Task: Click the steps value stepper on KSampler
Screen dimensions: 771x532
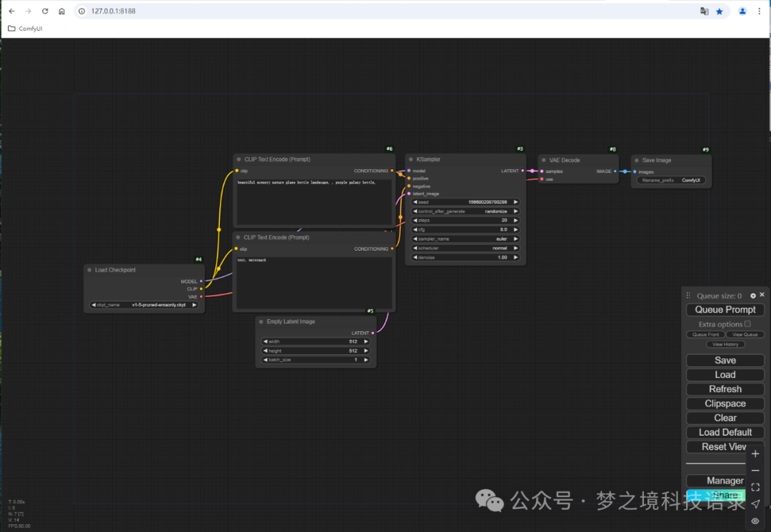Action: point(515,221)
